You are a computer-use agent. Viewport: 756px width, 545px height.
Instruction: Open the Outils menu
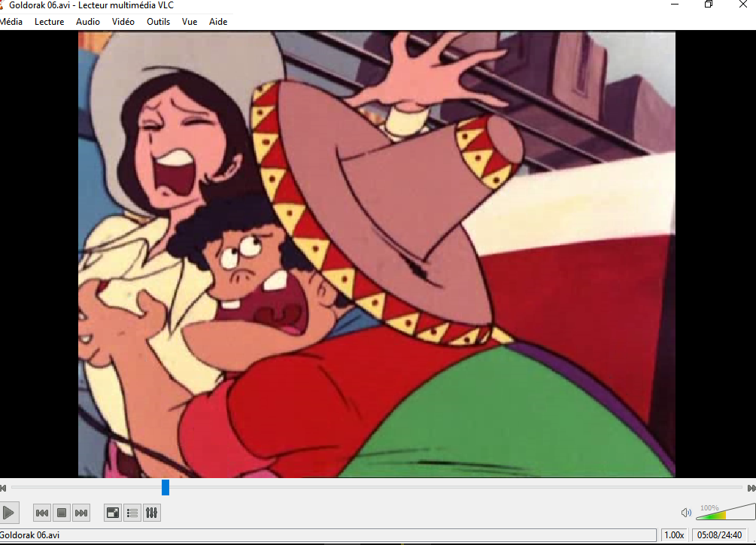click(x=158, y=22)
